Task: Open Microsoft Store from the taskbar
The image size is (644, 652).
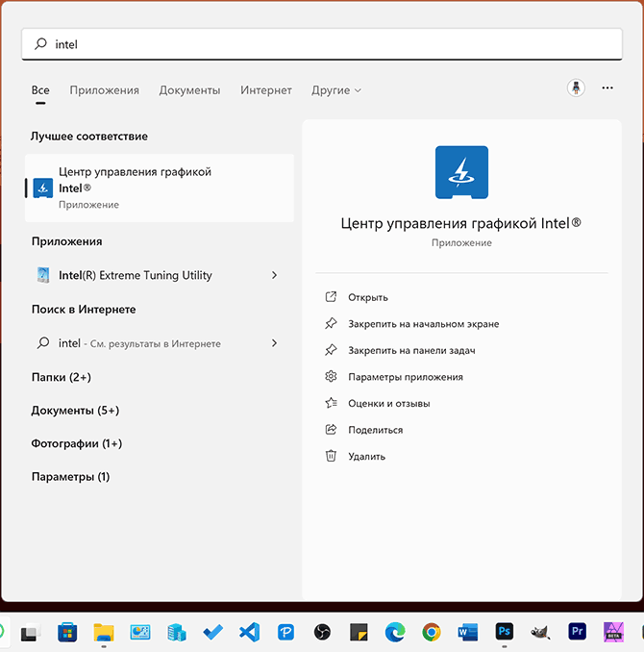Action: pyautogui.click(x=67, y=633)
